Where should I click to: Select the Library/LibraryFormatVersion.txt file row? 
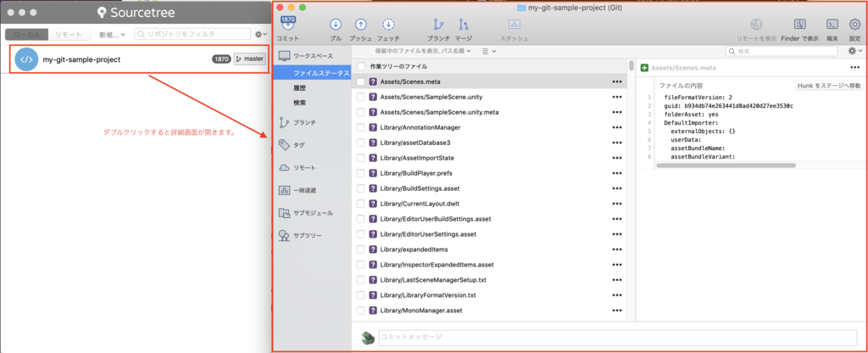click(489, 294)
